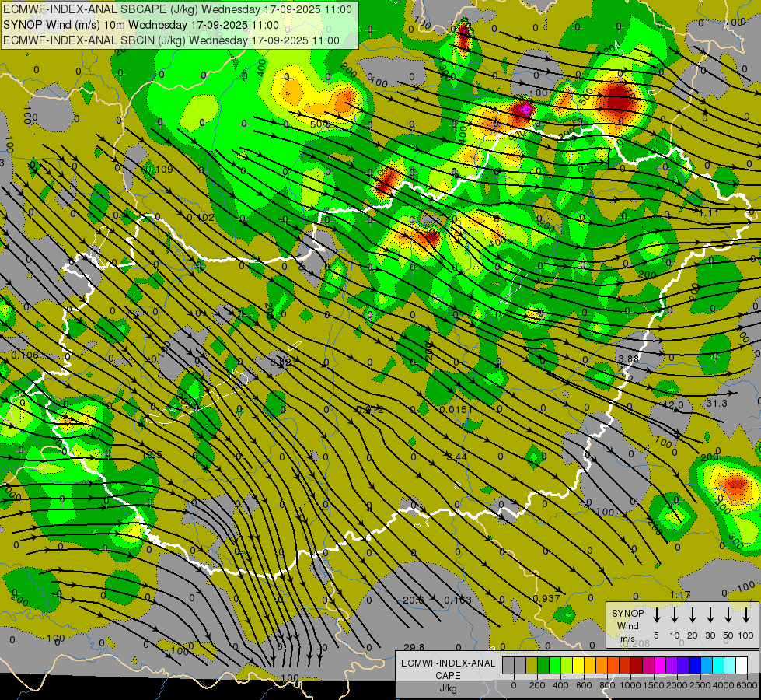Screen dimensions: 761x700
Task: Pick the pure blue swatch in CAPE color scale
Action: click(695, 666)
